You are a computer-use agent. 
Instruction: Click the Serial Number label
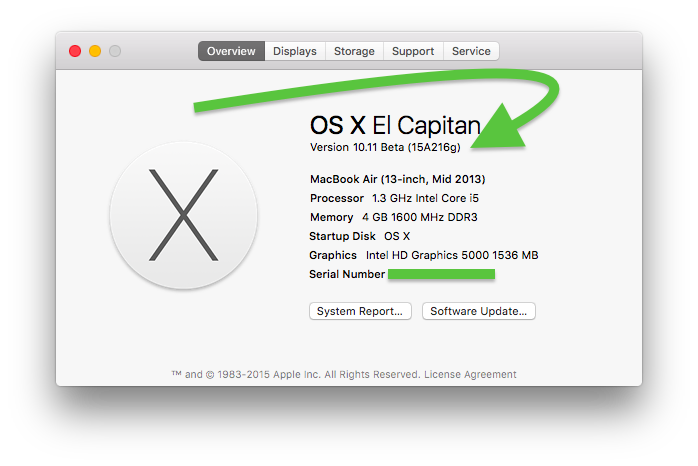coord(347,274)
